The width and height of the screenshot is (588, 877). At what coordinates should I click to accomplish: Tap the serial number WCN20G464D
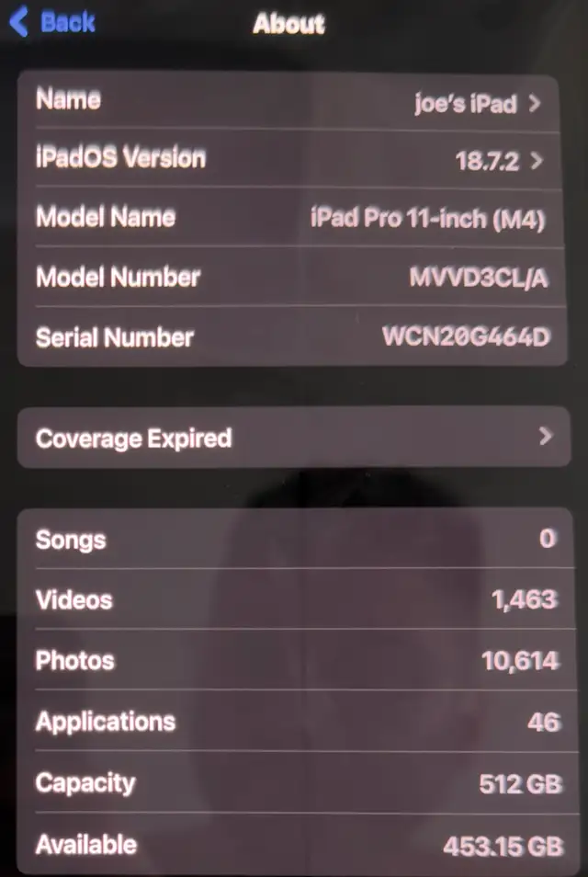[x=467, y=336]
